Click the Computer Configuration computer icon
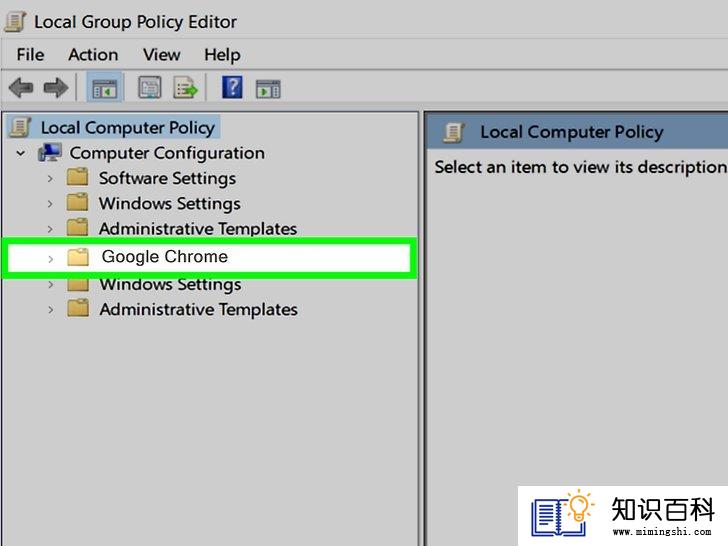The height and width of the screenshot is (546, 728). 50,153
